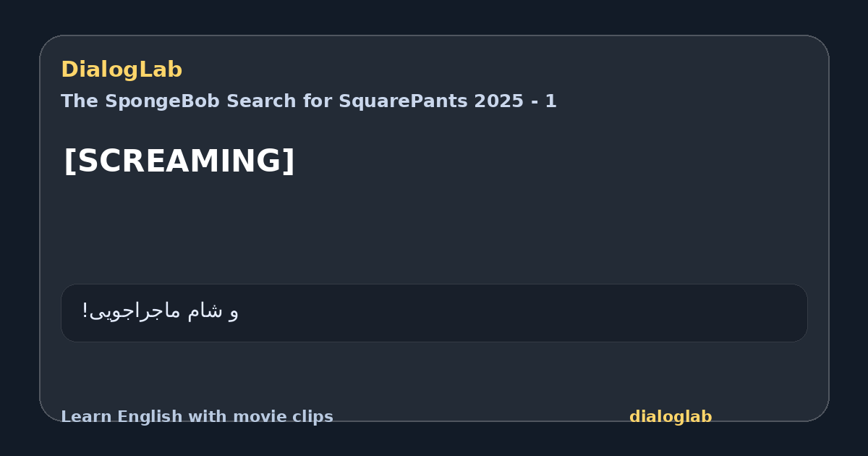Click the word The starting the clip title
Screen dimensions: 868x456
coord(80,101)
